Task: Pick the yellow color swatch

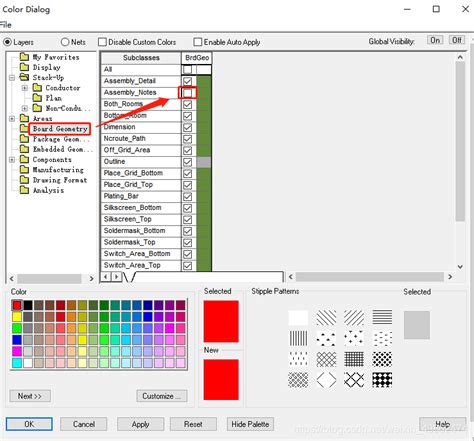Action: click(17, 316)
